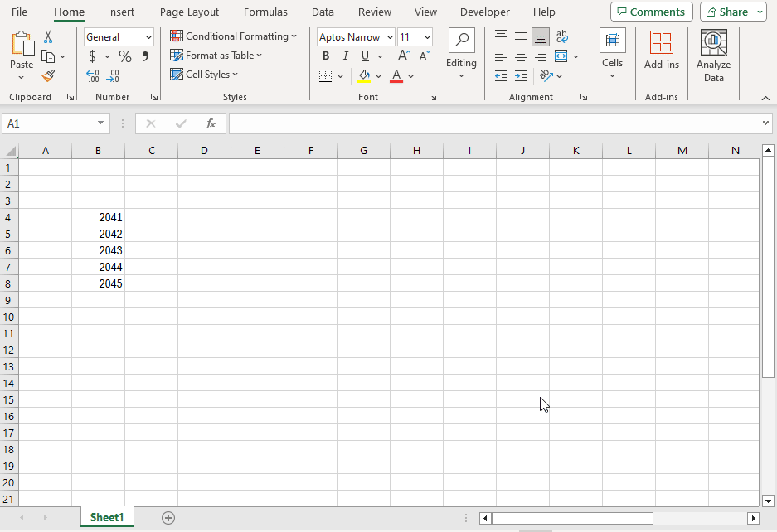
Task: Click Decrease Decimal icon
Action: click(113, 75)
